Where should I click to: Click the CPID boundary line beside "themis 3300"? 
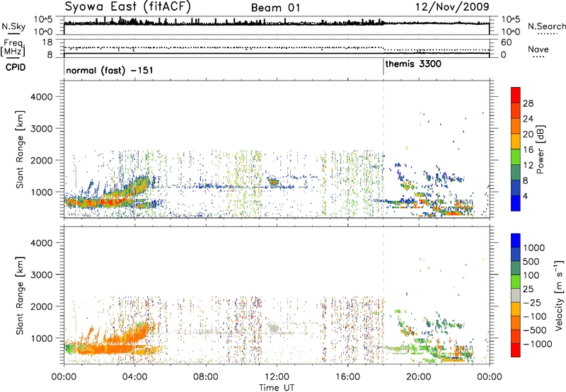click(383, 67)
